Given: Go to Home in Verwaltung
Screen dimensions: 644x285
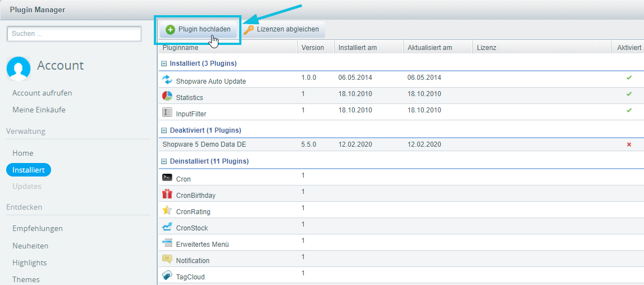Looking at the screenshot, I should pos(22,153).
